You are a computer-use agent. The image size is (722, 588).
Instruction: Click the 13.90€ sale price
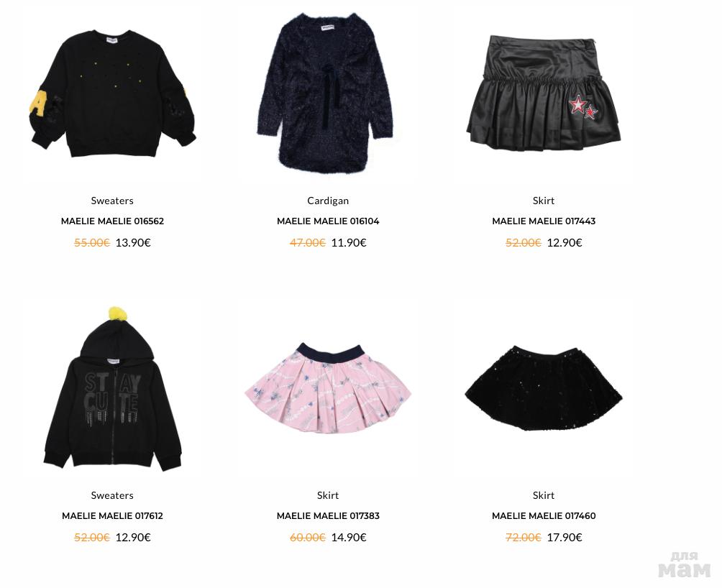pos(133,242)
